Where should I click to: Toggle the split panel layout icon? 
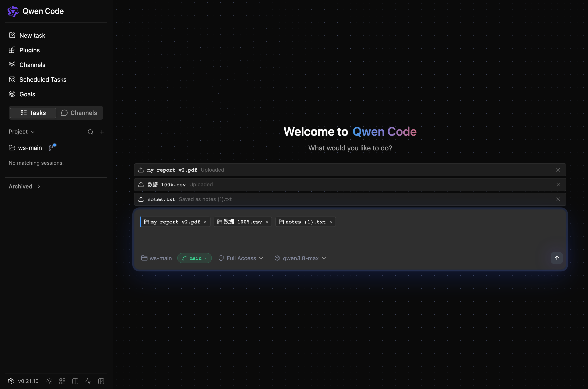75,381
